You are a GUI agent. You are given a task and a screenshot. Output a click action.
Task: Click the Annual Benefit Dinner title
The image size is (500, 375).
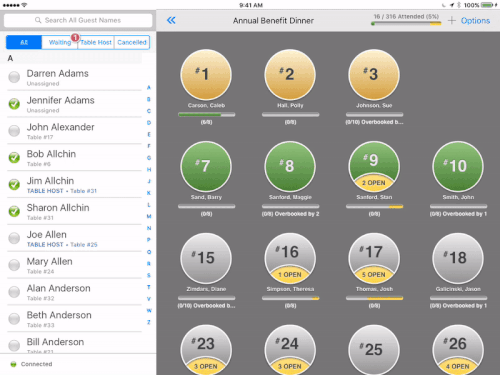(273, 21)
